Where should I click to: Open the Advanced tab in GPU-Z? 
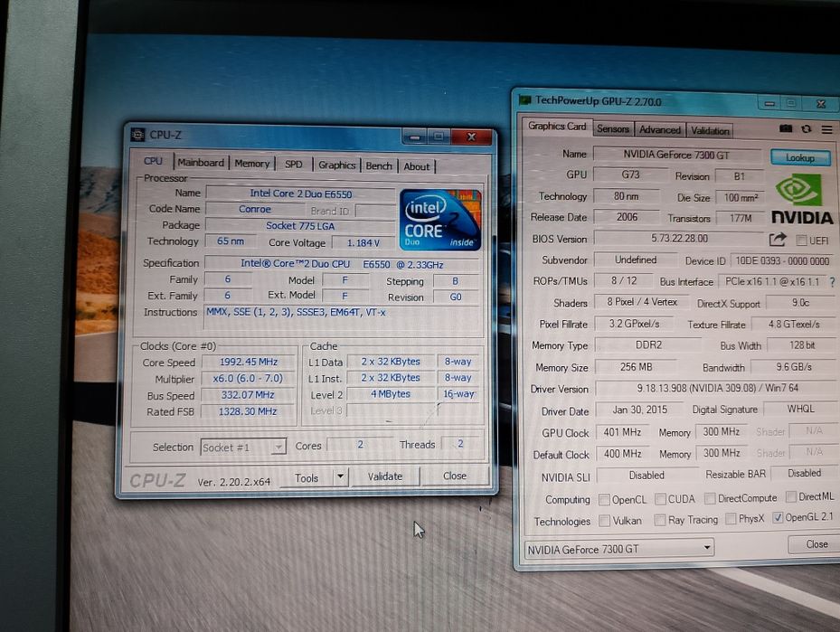(x=660, y=129)
